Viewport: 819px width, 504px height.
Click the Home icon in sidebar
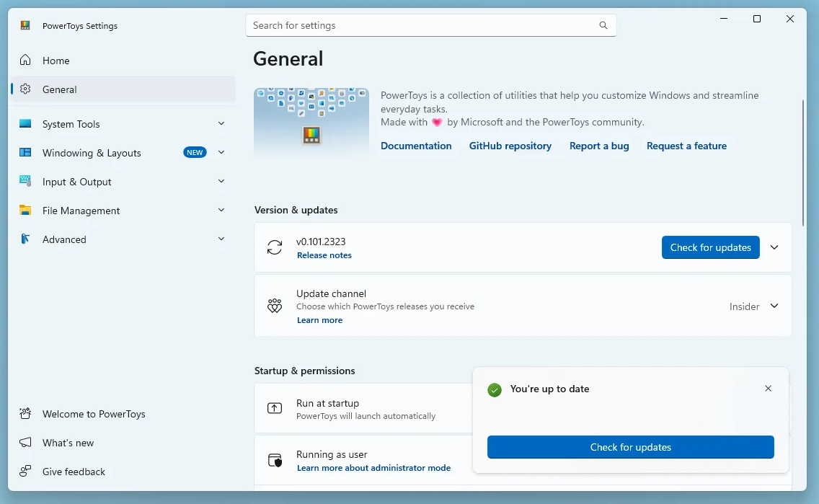pos(25,60)
